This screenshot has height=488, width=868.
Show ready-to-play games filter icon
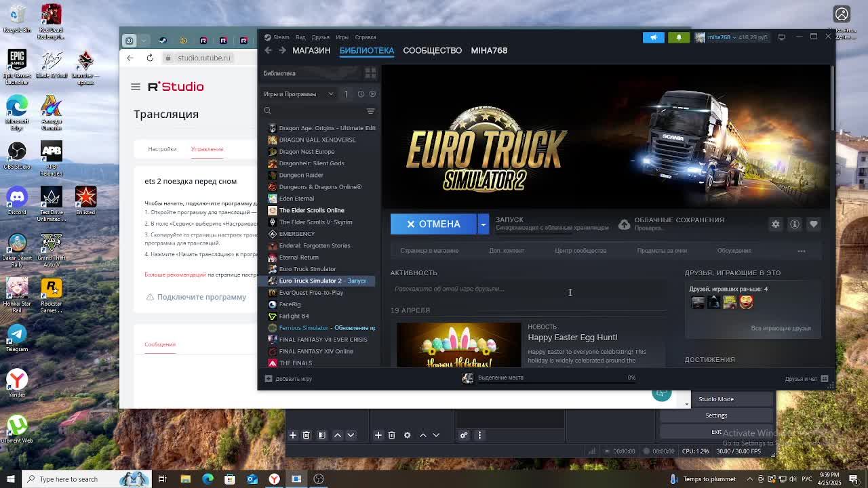[372, 94]
